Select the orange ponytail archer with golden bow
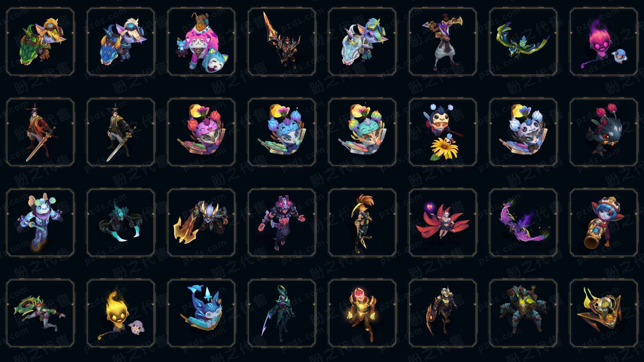644x362 pixels. 362,223
